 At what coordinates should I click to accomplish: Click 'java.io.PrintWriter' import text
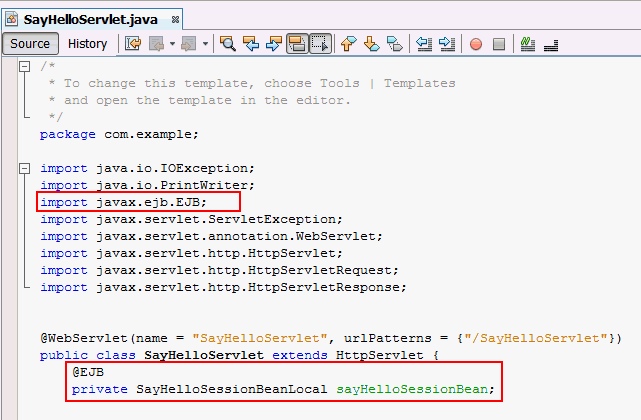pyautogui.click(x=171, y=185)
